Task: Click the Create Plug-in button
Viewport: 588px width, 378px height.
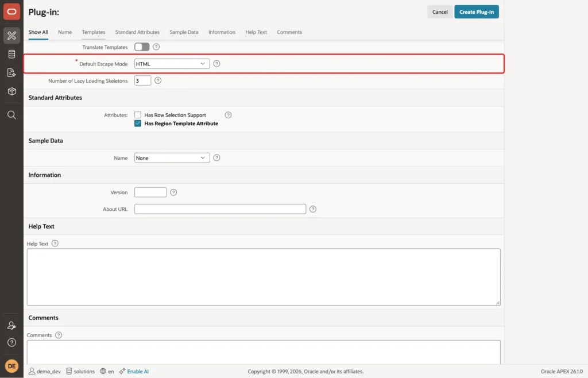Action: (477, 12)
